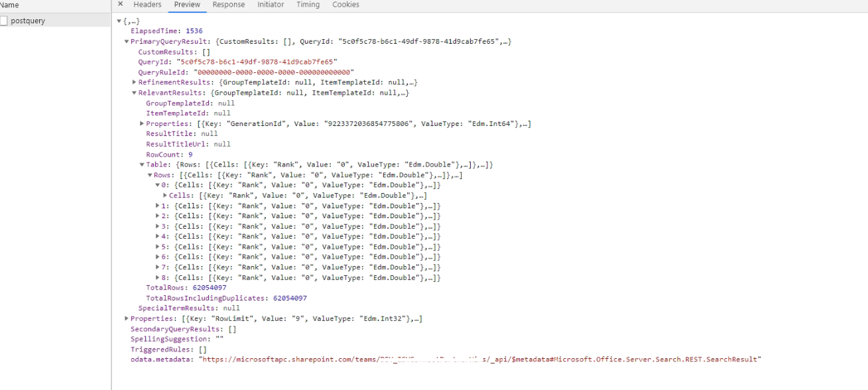Open the Response tab
This screenshot has height=390, width=868.
(x=228, y=5)
